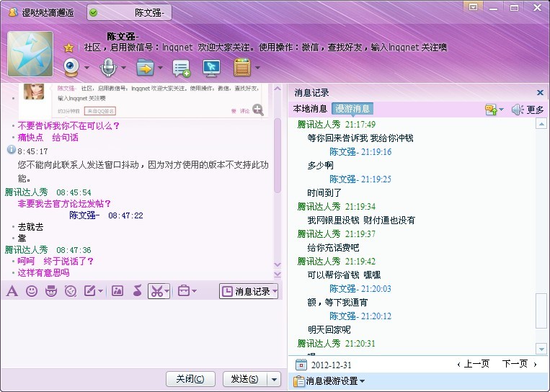Click into the message input field
550x392 pixels.
143,333
